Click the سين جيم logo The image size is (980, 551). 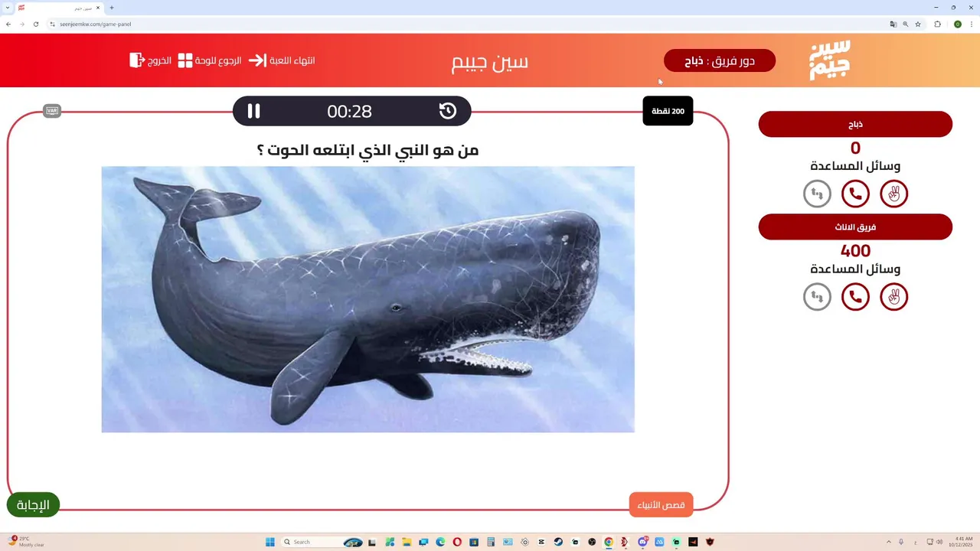[830, 60]
